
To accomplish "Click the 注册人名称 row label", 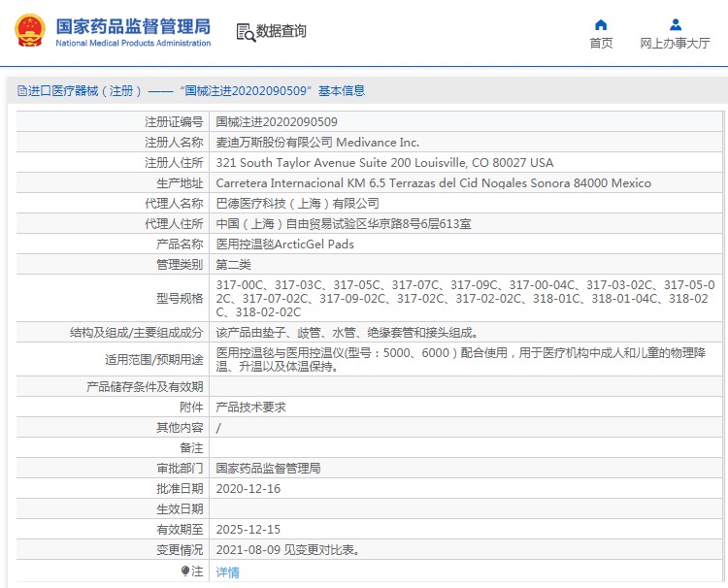I will pyautogui.click(x=174, y=143).
